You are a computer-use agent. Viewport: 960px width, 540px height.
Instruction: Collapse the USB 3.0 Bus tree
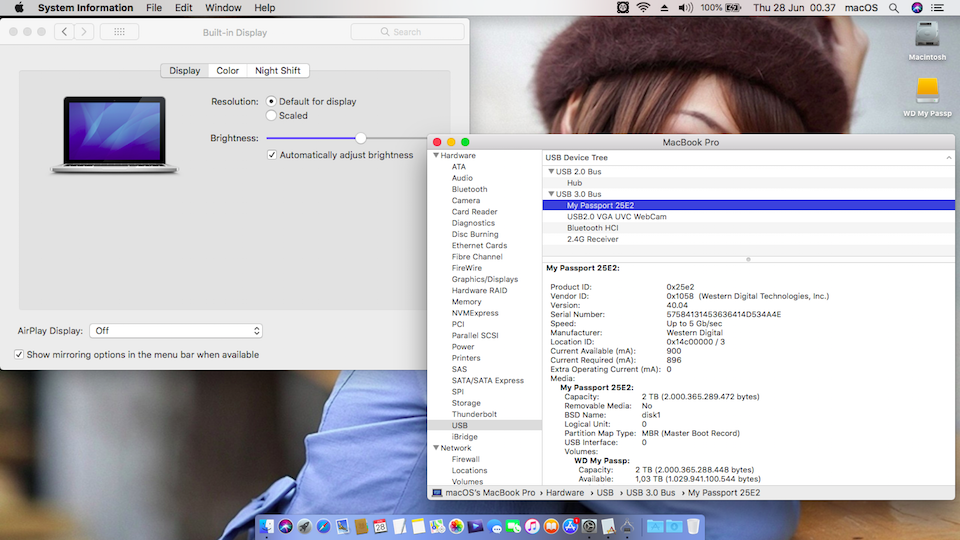click(x=551, y=194)
